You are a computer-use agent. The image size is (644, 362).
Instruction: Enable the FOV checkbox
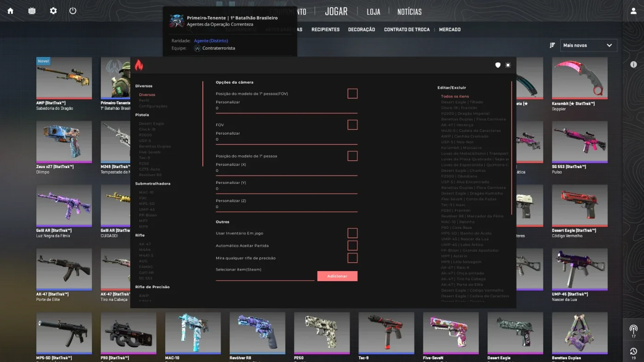click(x=352, y=125)
